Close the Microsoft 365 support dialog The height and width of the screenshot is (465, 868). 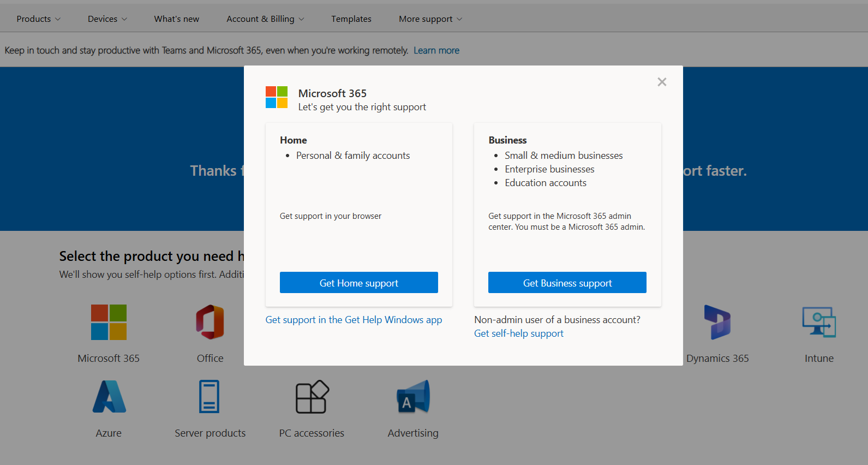tap(662, 82)
